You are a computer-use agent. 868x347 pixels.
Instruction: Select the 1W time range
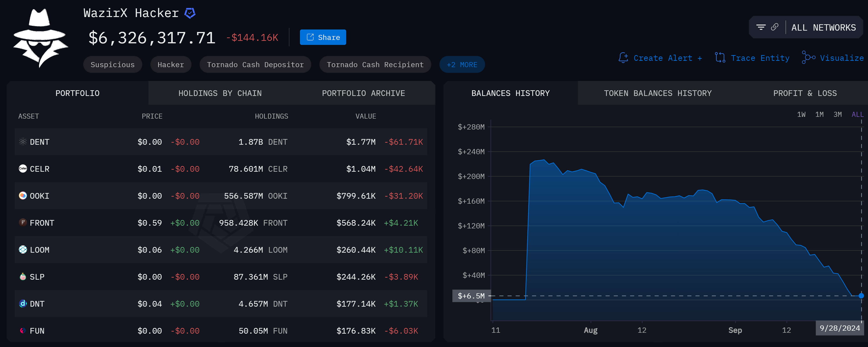coord(801,115)
